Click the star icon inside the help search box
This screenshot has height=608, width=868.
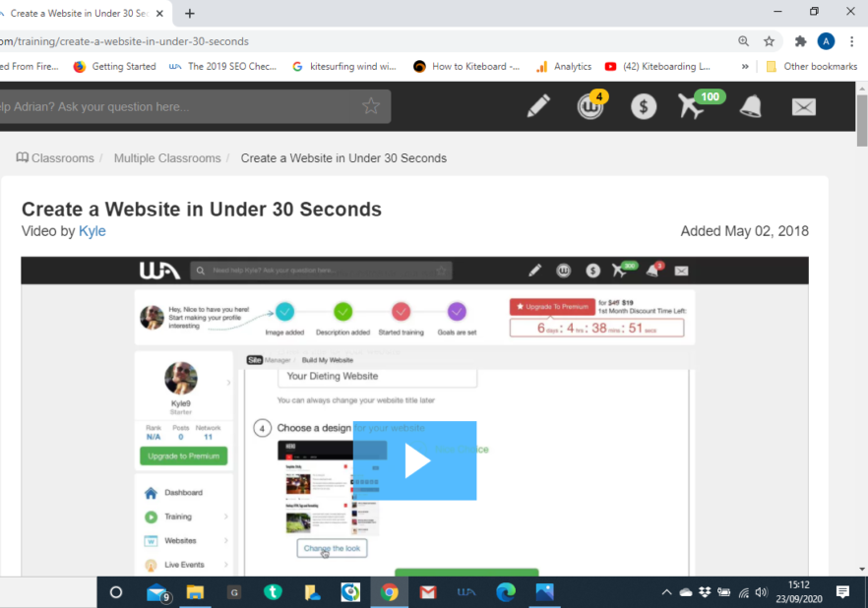[x=371, y=105]
